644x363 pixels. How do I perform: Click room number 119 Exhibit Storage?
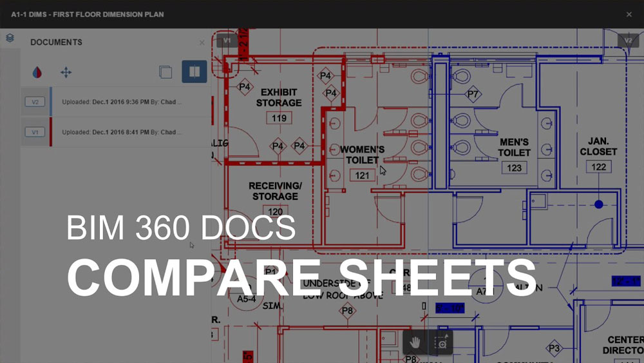(279, 118)
